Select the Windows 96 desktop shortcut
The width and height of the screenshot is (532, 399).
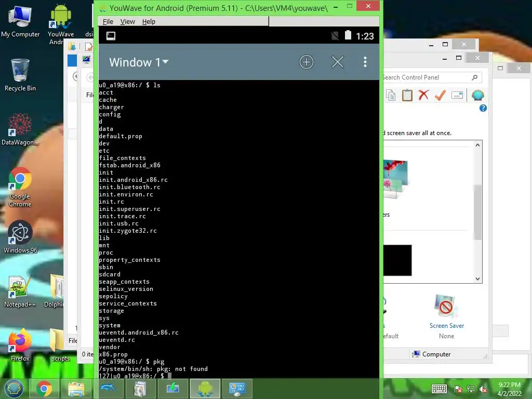click(x=20, y=237)
